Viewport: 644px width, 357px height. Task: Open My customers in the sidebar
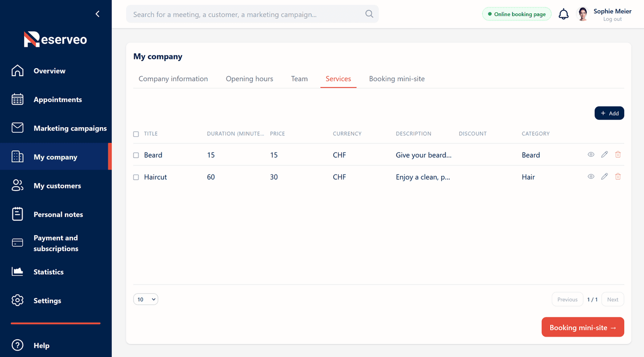pyautogui.click(x=57, y=186)
